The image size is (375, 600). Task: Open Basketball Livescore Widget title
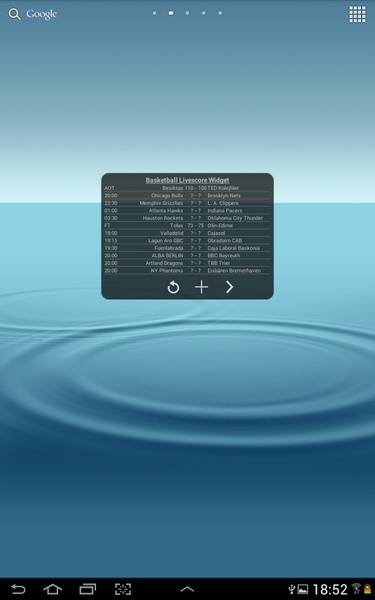[187, 180]
